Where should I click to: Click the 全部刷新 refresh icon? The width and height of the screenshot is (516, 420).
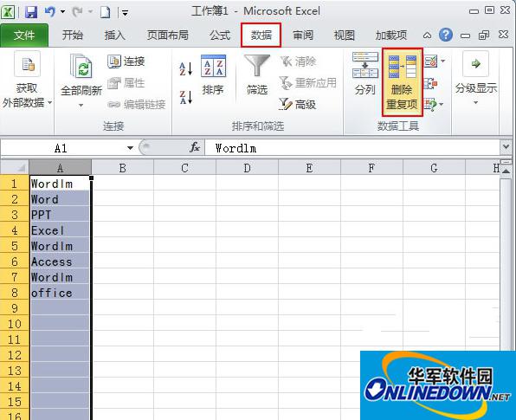81,66
